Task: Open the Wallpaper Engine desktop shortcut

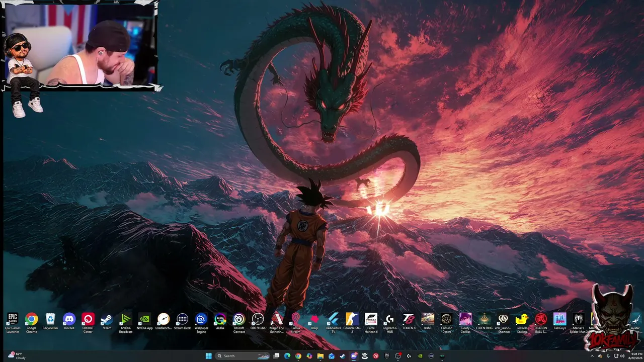Action: (x=201, y=322)
